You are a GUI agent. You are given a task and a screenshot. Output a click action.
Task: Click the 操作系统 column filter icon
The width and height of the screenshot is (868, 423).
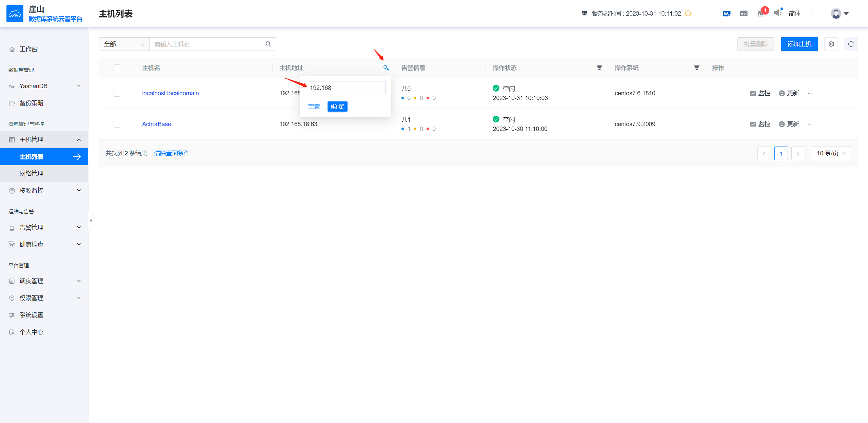tap(696, 68)
